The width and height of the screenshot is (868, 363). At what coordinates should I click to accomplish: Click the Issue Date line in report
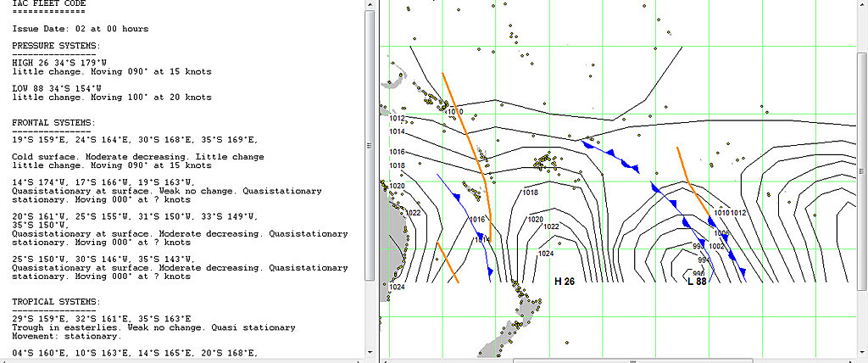tap(81, 29)
